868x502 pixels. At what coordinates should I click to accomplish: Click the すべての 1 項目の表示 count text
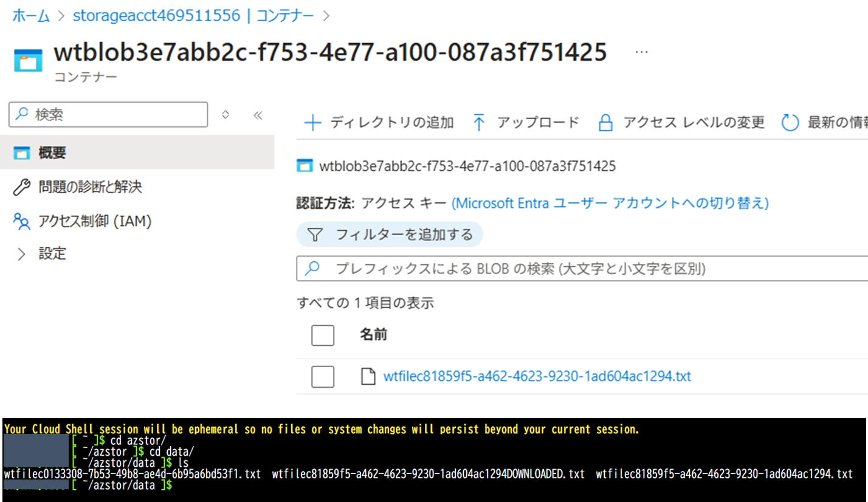pos(365,303)
